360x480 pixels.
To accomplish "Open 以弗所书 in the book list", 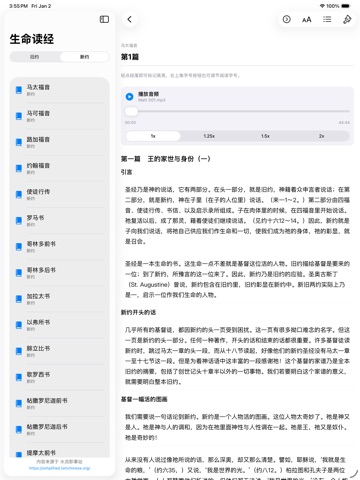I will pyautogui.click(x=59, y=325).
